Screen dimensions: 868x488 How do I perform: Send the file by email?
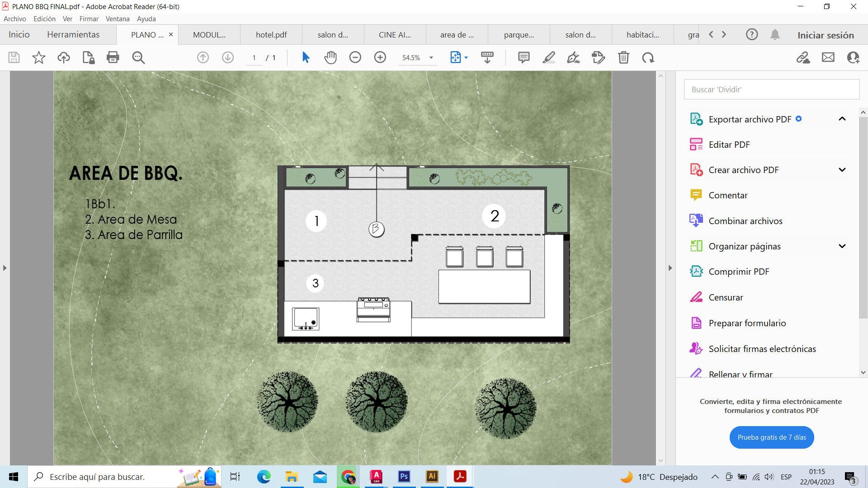[x=828, y=57]
